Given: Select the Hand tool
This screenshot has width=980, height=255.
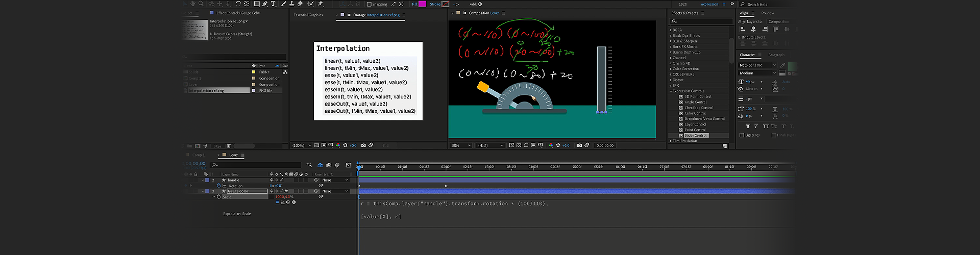Looking at the screenshot, I should [x=193, y=4].
